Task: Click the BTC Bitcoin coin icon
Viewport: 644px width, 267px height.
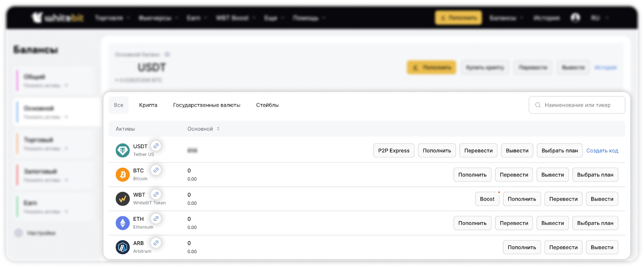Action: pos(123,175)
